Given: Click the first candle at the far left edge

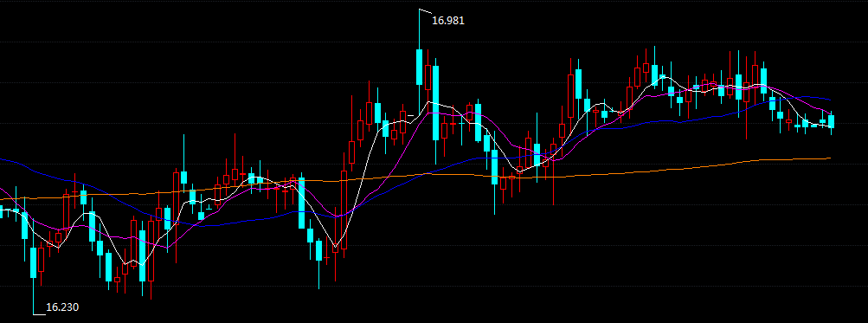Looking at the screenshot, I should pos(1,211).
